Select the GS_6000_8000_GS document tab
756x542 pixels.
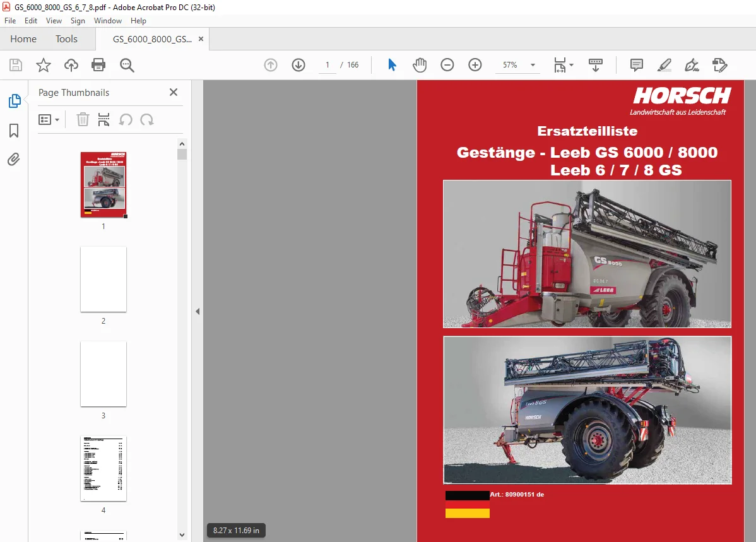point(152,39)
